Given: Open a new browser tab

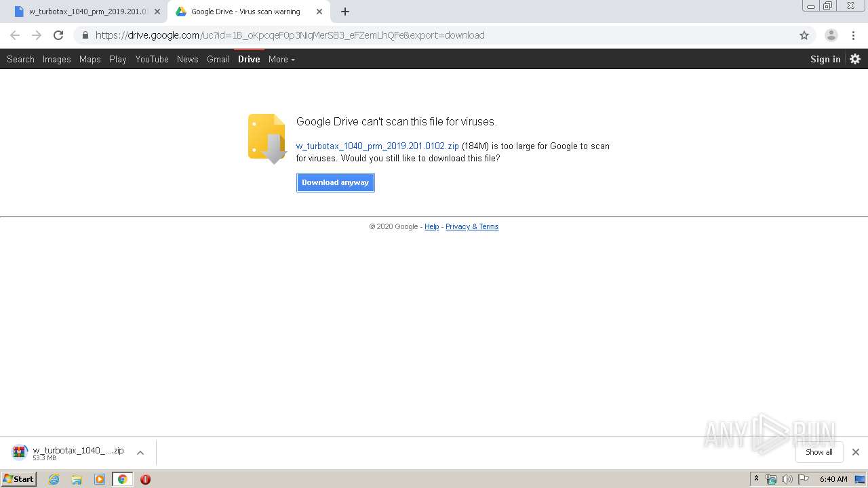Looking at the screenshot, I should tap(345, 12).
